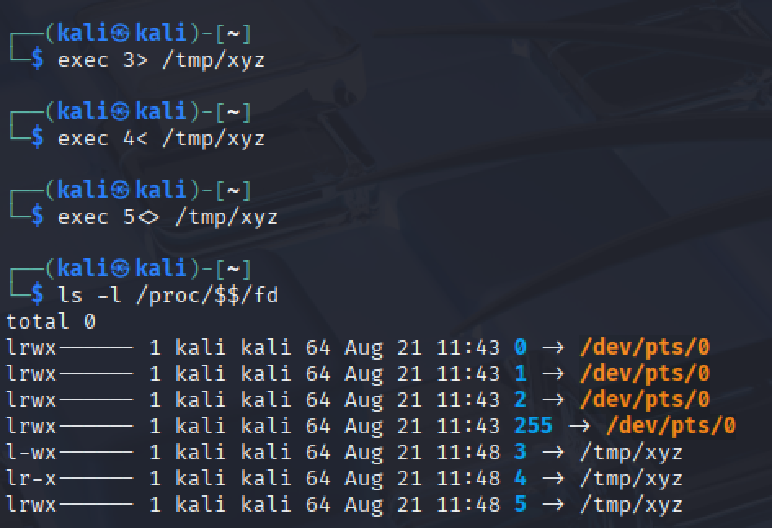This screenshot has height=528, width=773.
Task: Click /tmp/xyz target of descriptor 5
Action: (632, 504)
